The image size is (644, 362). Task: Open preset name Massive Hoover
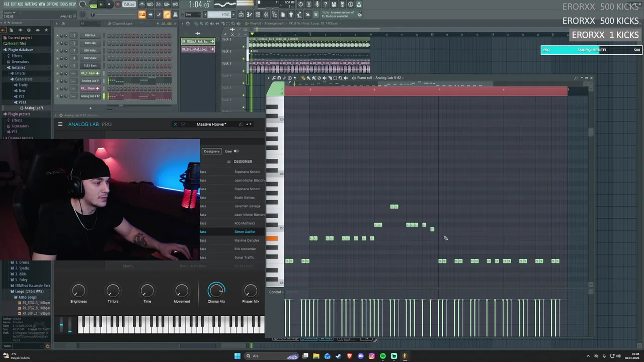[x=212, y=124]
